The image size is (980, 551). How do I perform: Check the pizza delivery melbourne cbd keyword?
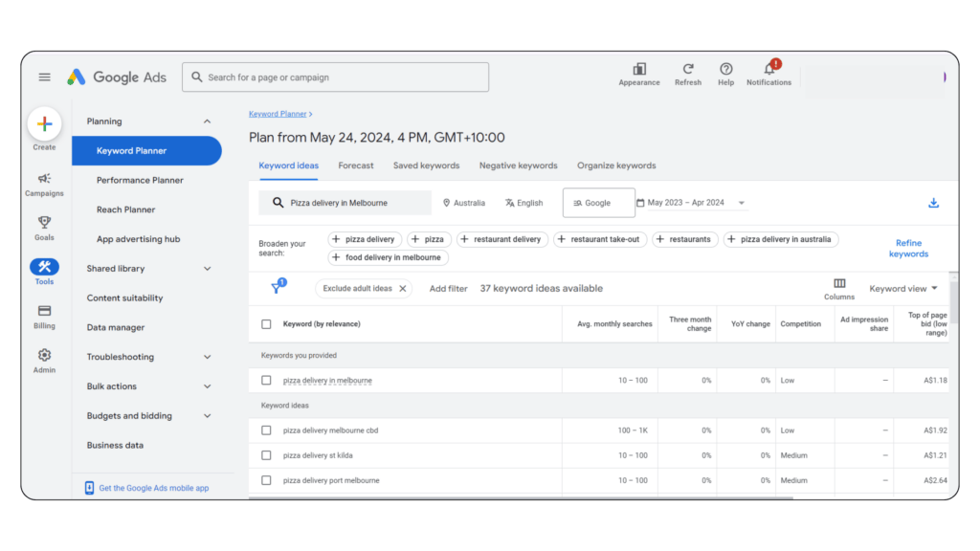[x=265, y=430]
